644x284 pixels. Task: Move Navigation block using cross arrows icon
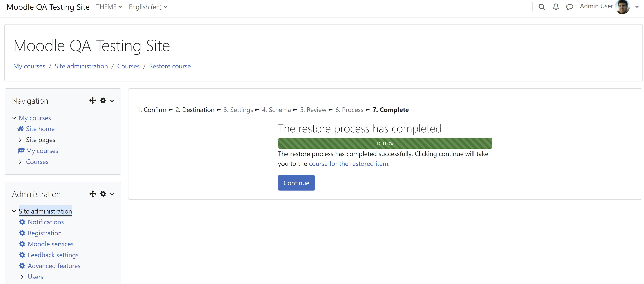pyautogui.click(x=93, y=100)
